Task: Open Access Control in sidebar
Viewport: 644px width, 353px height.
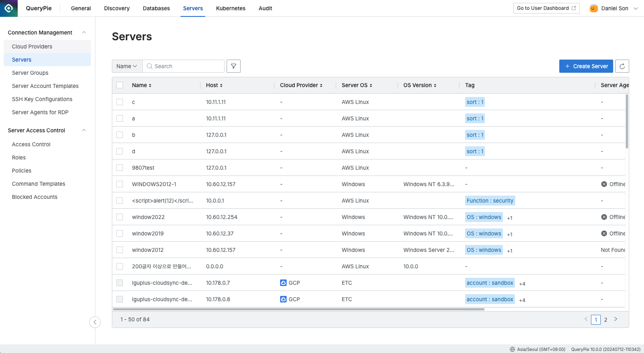Action: click(x=47, y=144)
